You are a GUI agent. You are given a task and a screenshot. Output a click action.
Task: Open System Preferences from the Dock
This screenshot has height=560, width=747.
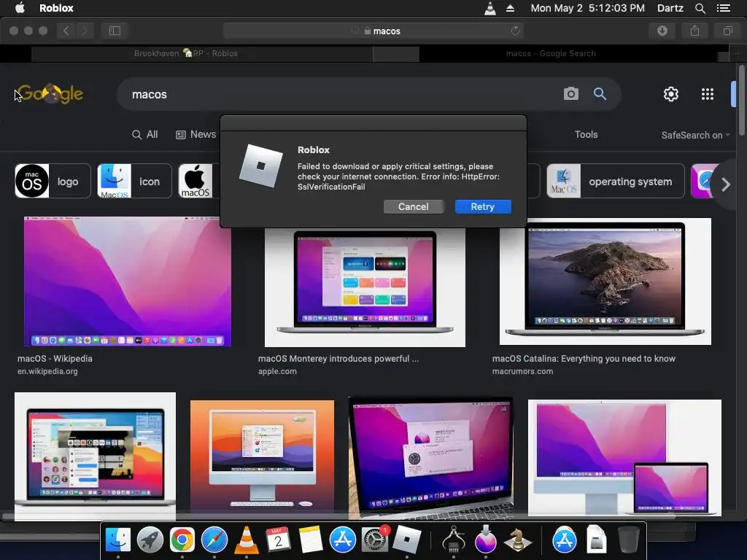(x=375, y=540)
